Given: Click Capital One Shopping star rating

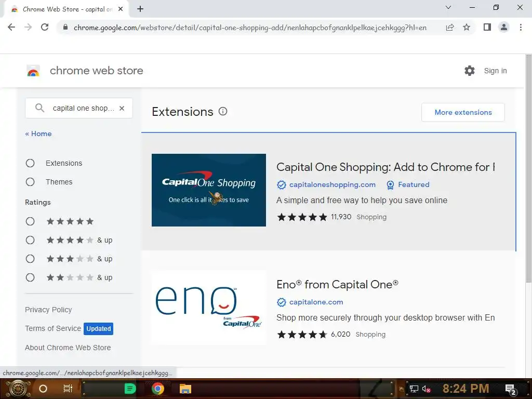Looking at the screenshot, I should (302, 217).
